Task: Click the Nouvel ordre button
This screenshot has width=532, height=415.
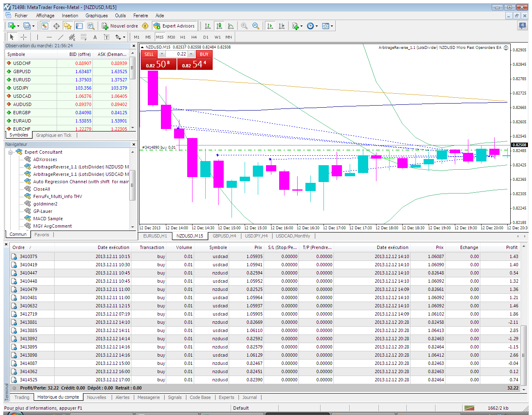Action: 120,26
